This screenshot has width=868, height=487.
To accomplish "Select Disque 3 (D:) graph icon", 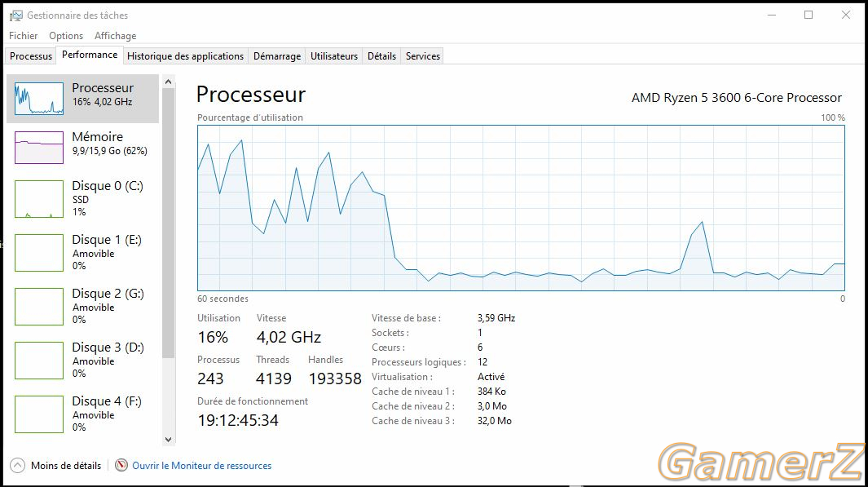I will (x=39, y=360).
